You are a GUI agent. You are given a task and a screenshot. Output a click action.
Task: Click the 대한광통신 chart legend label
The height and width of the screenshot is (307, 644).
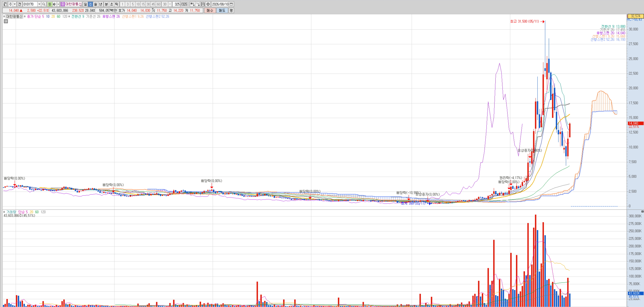(14, 16)
